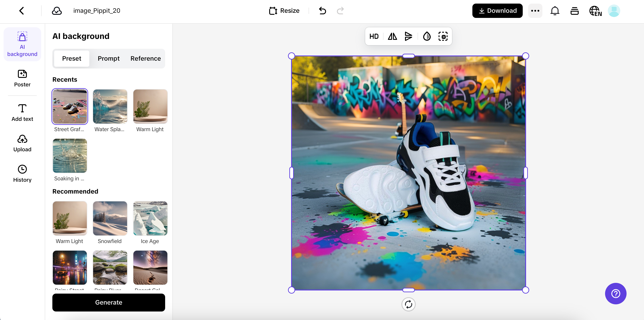644x320 pixels.
Task: Click the Generate button
Action: pyautogui.click(x=109, y=302)
